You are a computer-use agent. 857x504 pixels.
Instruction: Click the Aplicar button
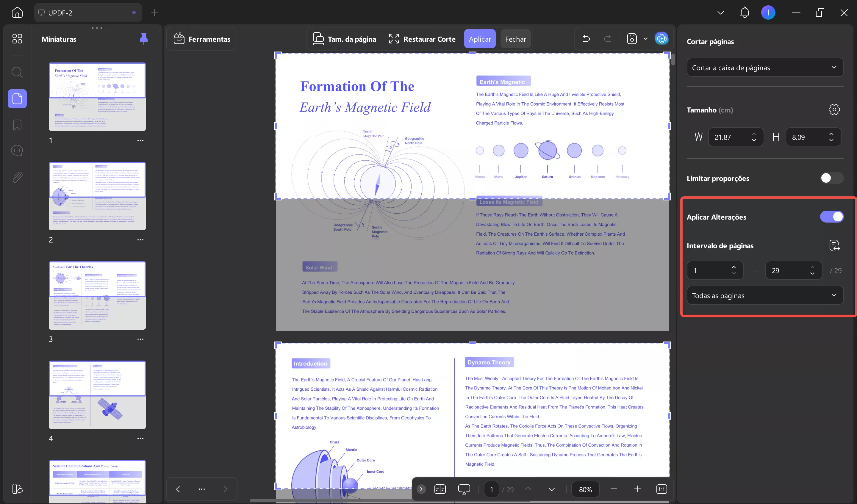(479, 39)
